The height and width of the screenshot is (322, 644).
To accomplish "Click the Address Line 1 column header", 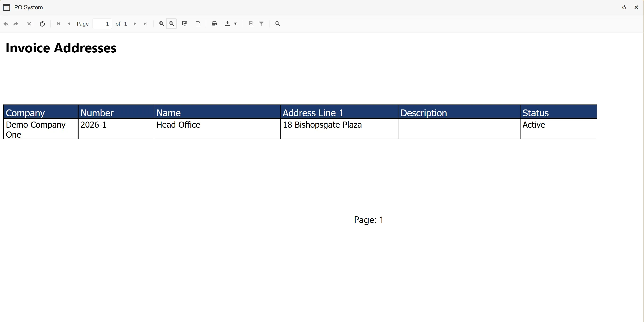I will click(339, 112).
